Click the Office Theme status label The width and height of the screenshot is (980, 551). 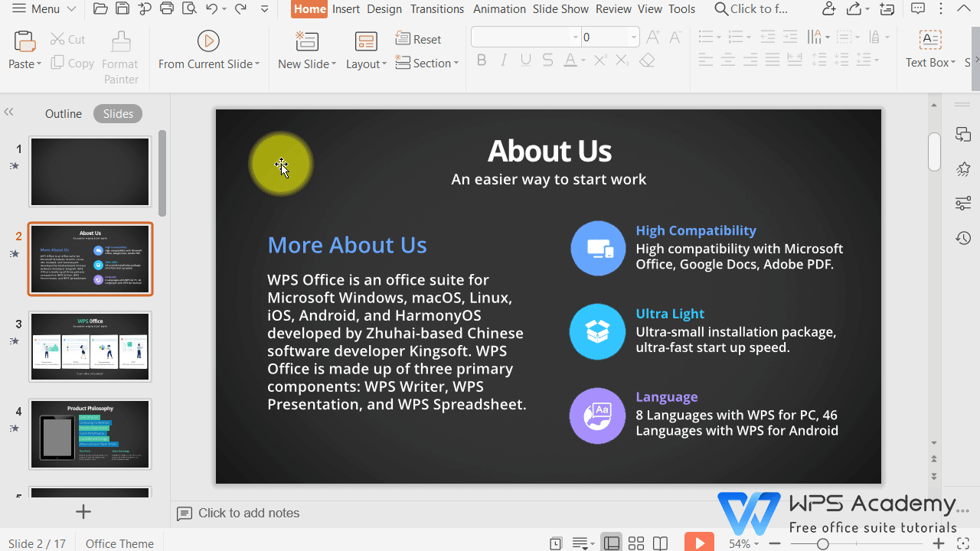coord(119,543)
